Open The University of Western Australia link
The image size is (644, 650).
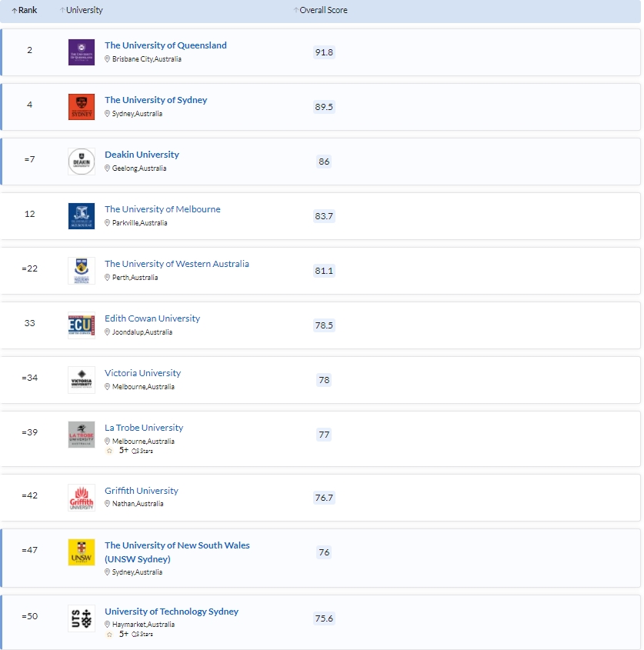176,264
